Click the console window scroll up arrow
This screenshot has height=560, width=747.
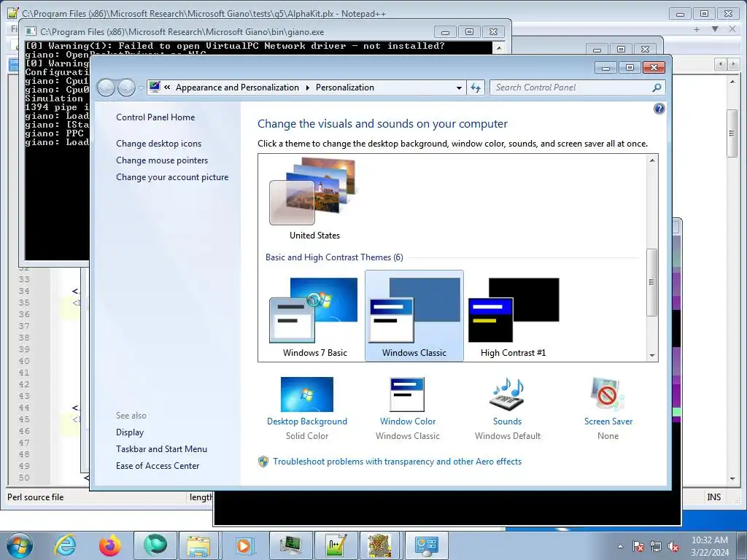point(498,47)
